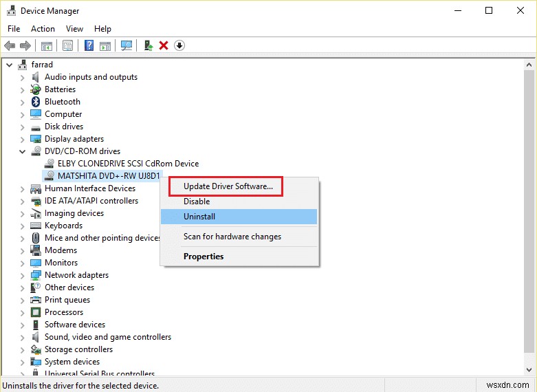This screenshot has height=392, width=537.
Task: Click the Device Manager title bar icon
Action: click(x=11, y=10)
